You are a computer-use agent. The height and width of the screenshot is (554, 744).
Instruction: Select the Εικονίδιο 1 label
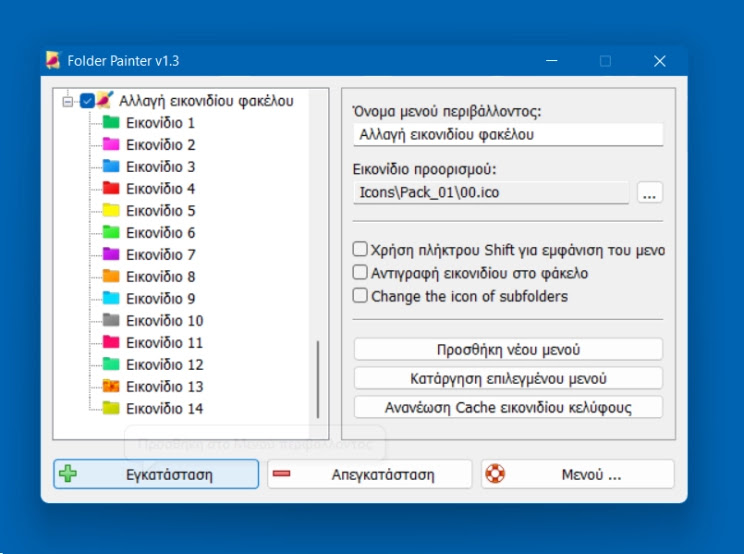(x=160, y=123)
